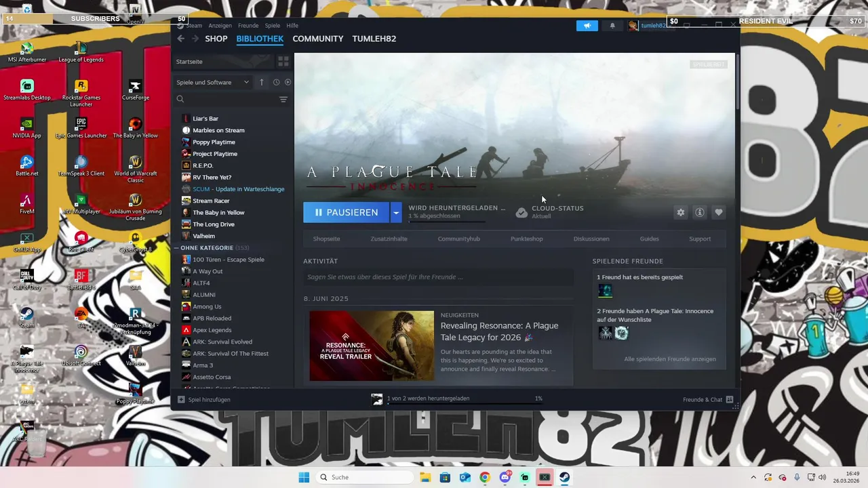Open the Steam notifications bell
The width and height of the screenshot is (868, 488).
point(612,26)
